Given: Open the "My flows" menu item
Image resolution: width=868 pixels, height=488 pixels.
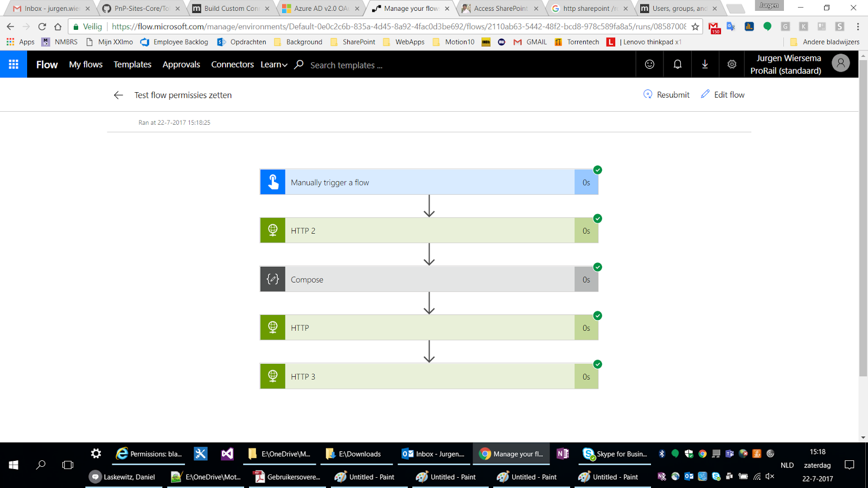Looking at the screenshot, I should click(x=85, y=65).
